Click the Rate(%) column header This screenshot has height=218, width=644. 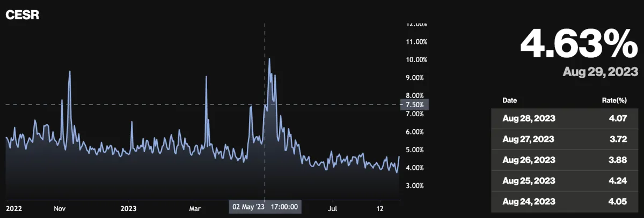[614, 100]
